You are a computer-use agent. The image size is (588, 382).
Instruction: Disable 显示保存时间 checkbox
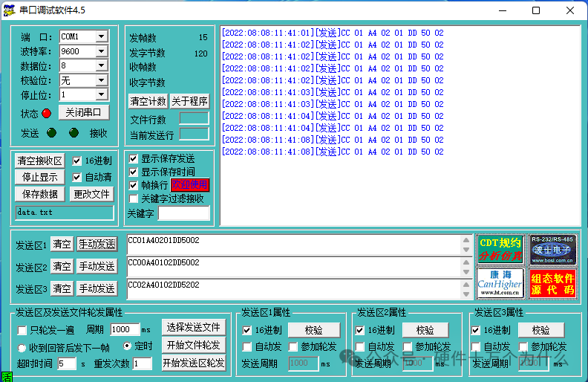pos(133,172)
